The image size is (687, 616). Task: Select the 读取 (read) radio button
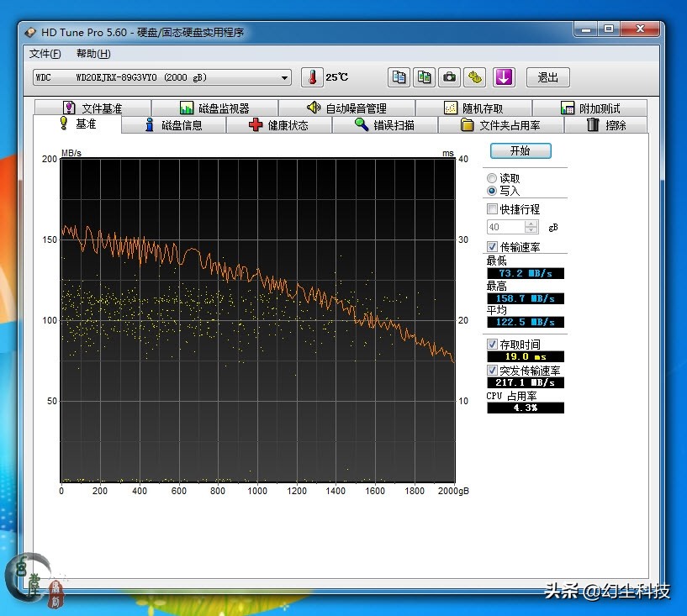pyautogui.click(x=492, y=178)
